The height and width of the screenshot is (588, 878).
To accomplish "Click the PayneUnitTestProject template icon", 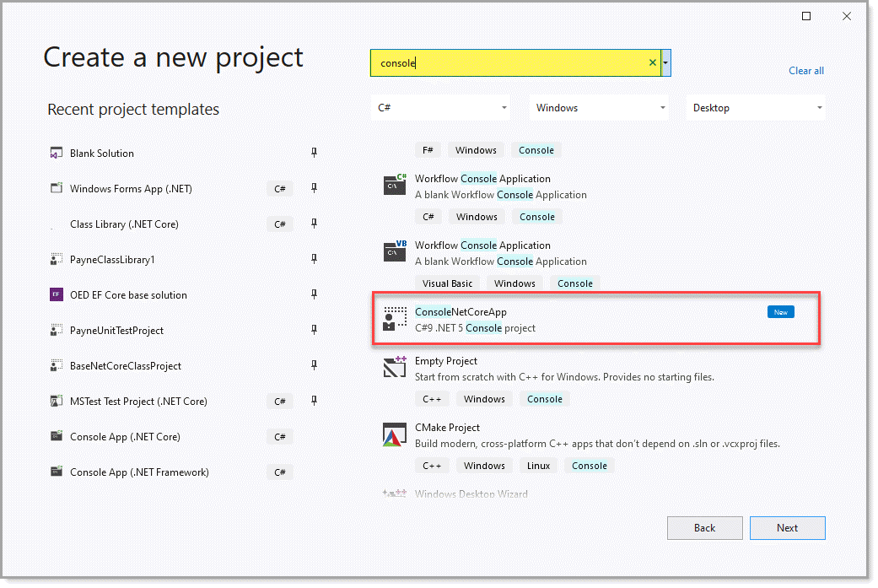I will pyautogui.click(x=56, y=330).
